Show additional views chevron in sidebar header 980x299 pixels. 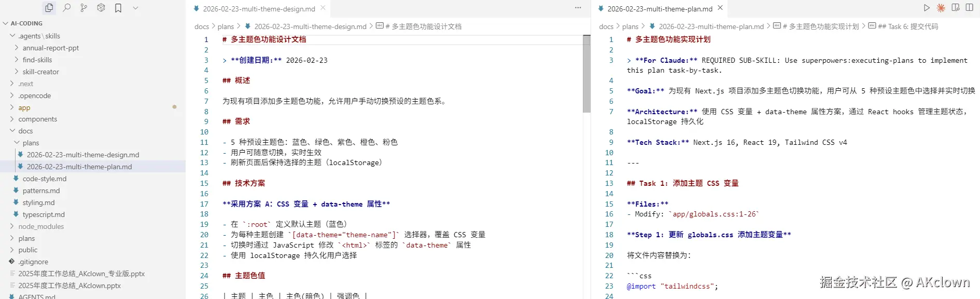[135, 8]
